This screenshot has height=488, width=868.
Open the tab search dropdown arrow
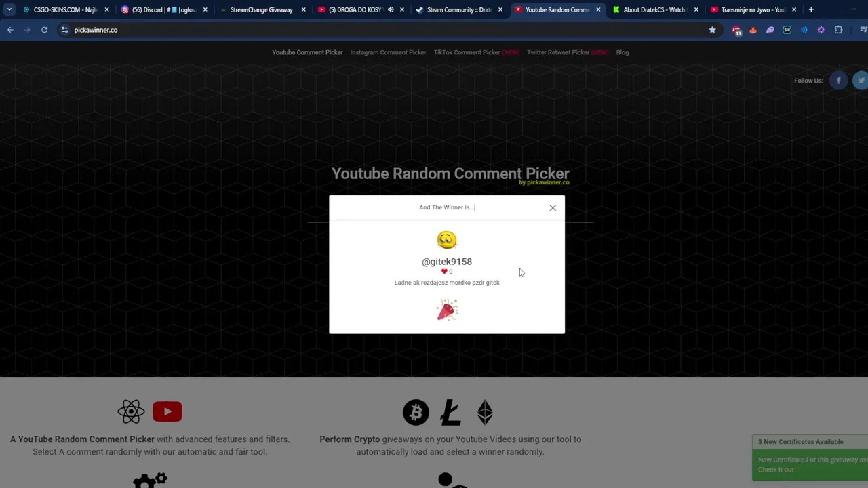(x=9, y=9)
